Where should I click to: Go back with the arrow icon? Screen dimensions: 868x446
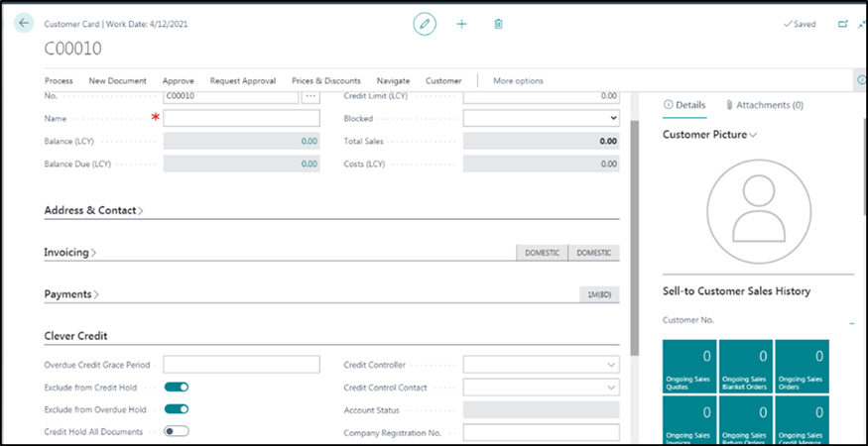(x=23, y=23)
